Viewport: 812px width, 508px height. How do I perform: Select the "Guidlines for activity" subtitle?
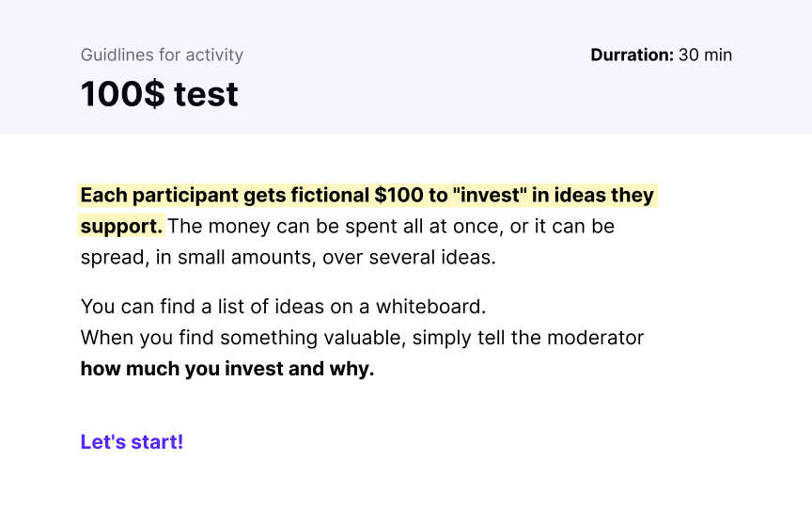tap(162, 55)
